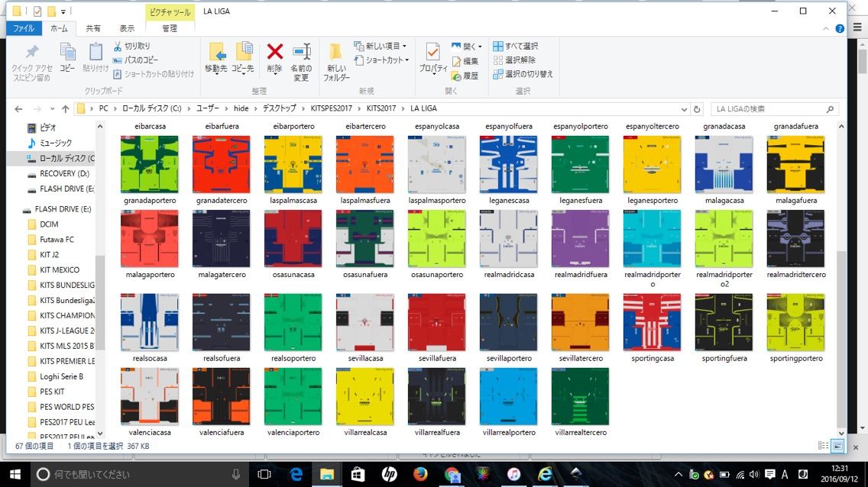Click Invert Selection (選択の切り替え)
This screenshot has height=487, width=868.
coord(523,73)
